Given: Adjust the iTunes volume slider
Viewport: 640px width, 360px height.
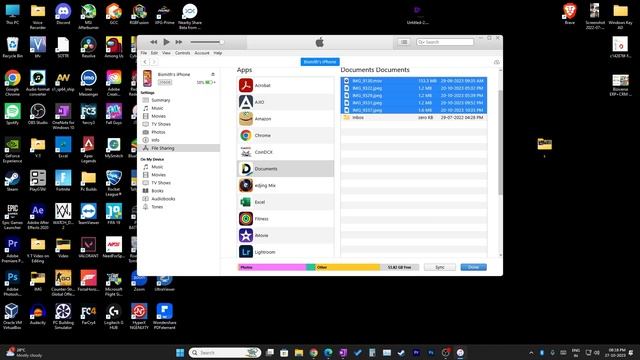Looking at the screenshot, I should [x=207, y=42].
